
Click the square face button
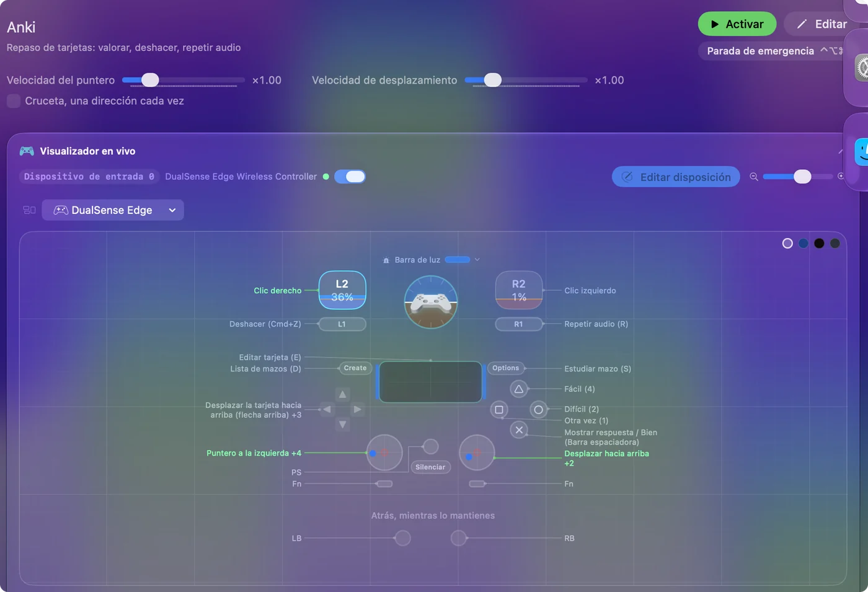click(x=499, y=410)
